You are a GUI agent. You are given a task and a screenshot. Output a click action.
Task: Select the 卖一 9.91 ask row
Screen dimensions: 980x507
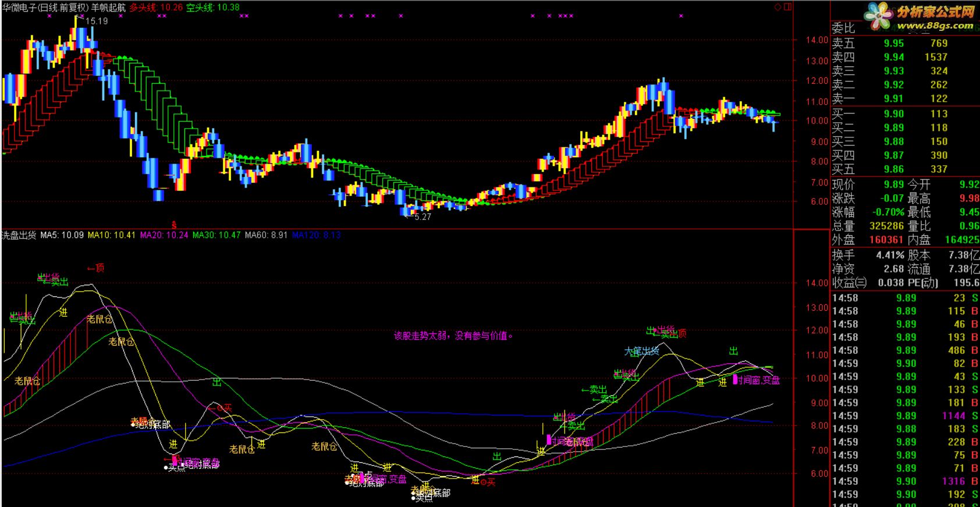pyautogui.click(x=905, y=98)
